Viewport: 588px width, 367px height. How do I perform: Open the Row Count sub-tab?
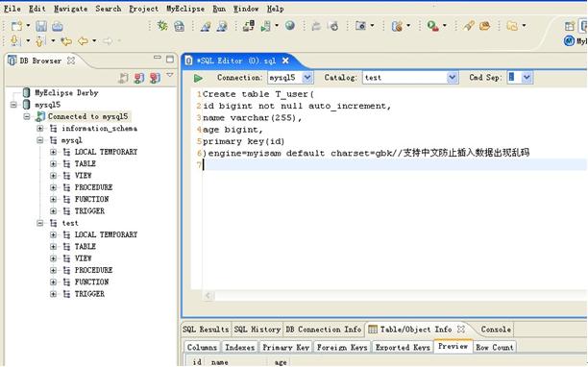click(x=495, y=348)
